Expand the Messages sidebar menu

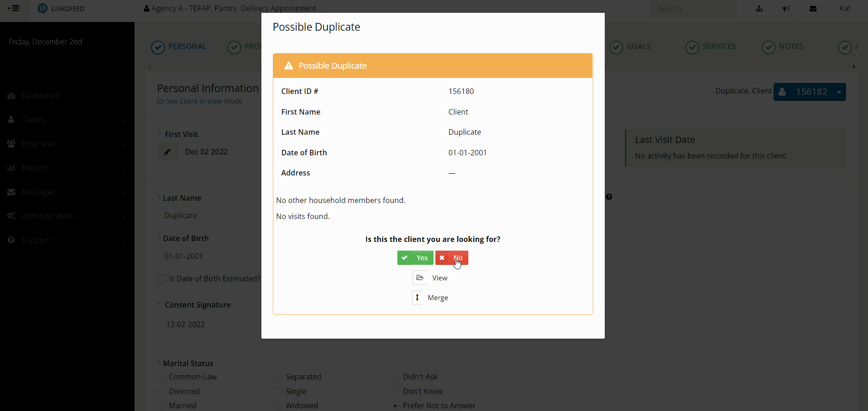click(67, 192)
